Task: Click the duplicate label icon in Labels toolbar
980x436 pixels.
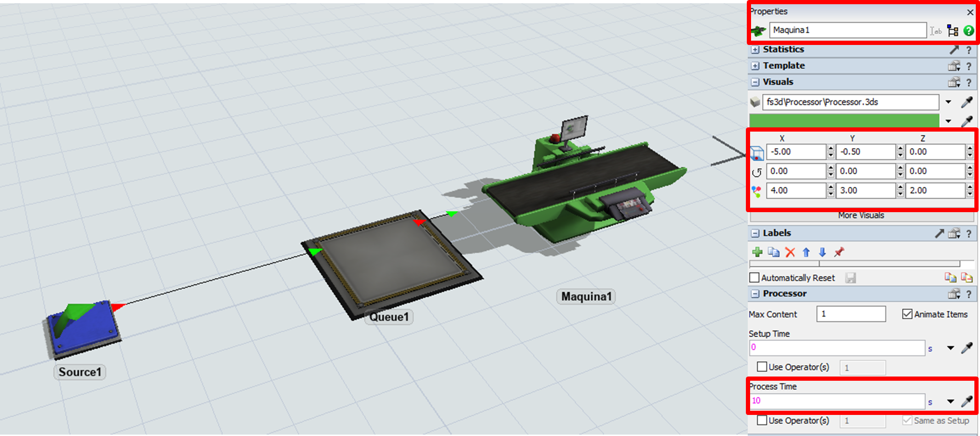Action: coord(774,252)
